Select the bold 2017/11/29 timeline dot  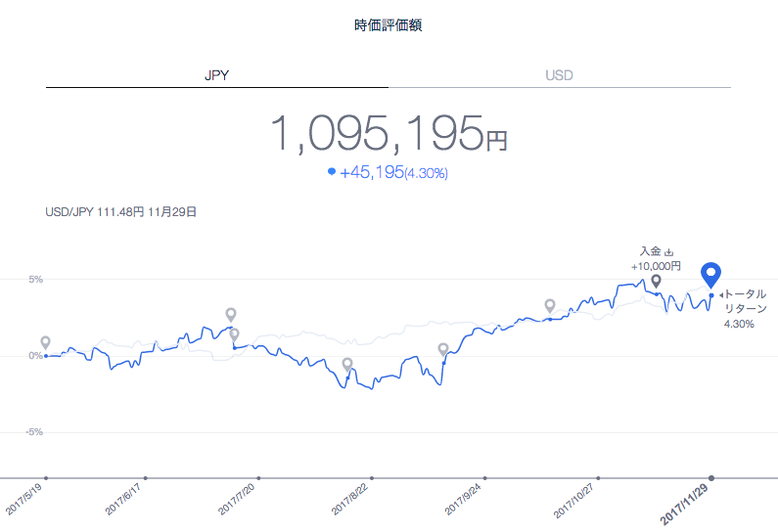tap(711, 478)
